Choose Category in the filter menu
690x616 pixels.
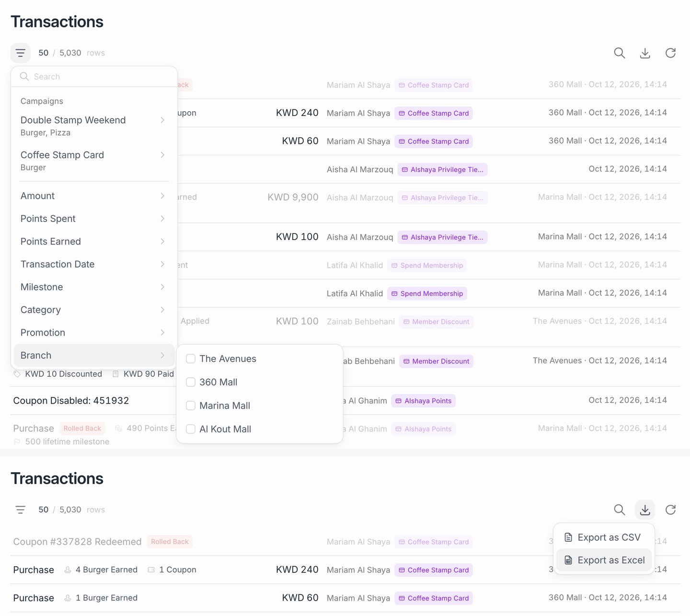[94, 310]
